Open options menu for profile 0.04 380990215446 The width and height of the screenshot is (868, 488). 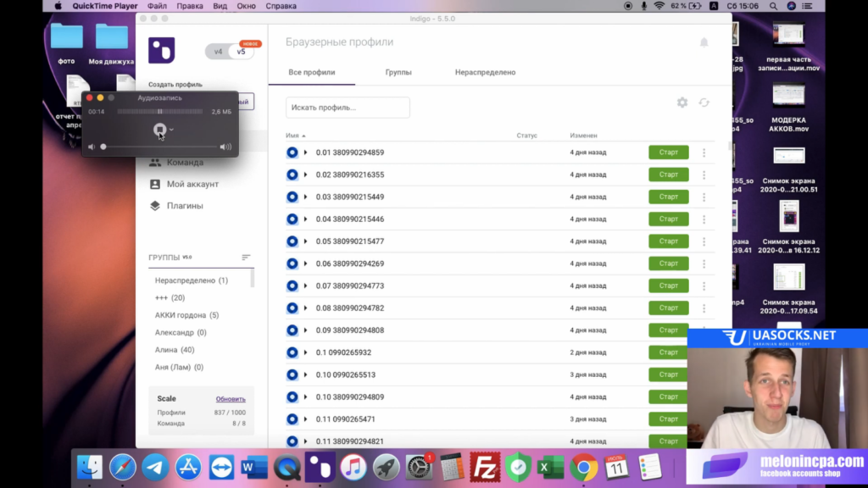(704, 219)
